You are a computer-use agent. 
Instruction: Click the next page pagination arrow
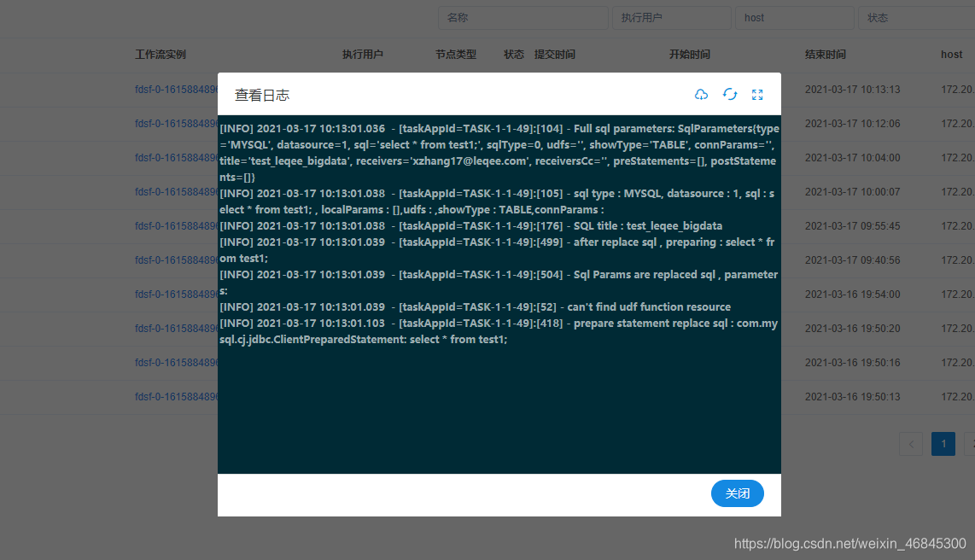tap(970, 444)
